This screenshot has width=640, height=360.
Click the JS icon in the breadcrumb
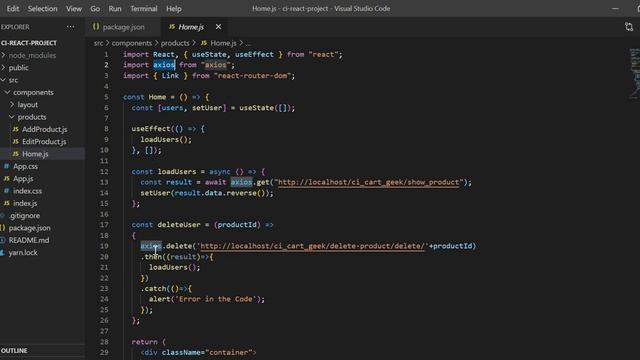point(204,43)
